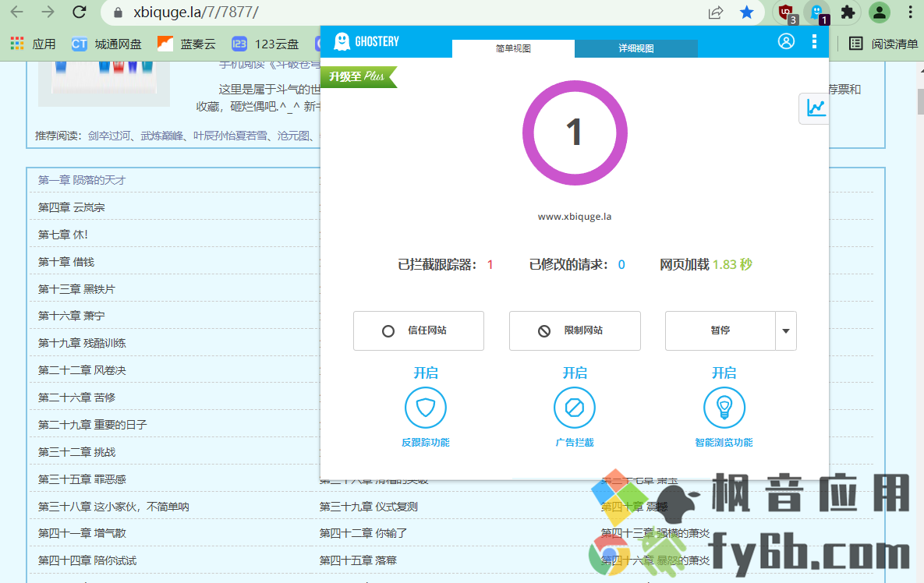
Task: Open the Chrome profile avatar
Action: (x=880, y=12)
